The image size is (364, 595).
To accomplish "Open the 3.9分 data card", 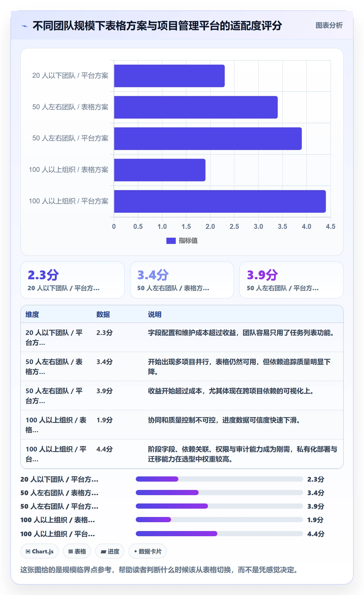I will [x=291, y=280].
